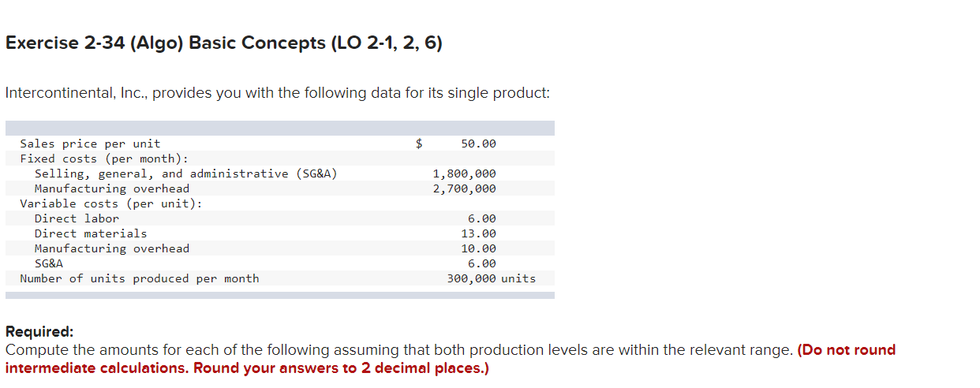Image resolution: width=980 pixels, height=388 pixels.
Task: Click the gray header bar atop the table
Action: click(279, 128)
